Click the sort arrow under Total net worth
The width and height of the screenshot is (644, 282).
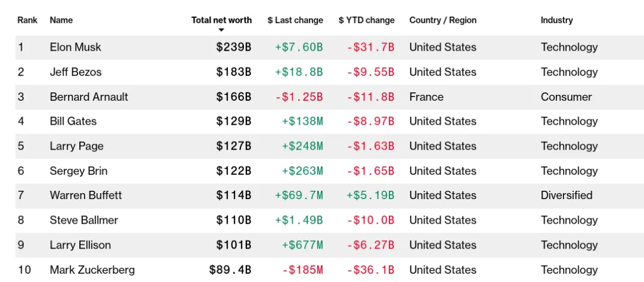click(221, 30)
